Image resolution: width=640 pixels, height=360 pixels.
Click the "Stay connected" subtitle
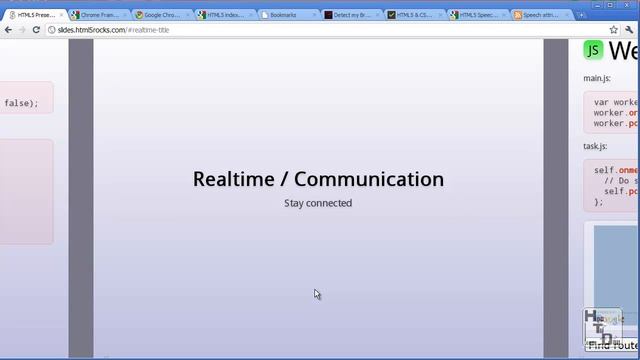coord(318,203)
